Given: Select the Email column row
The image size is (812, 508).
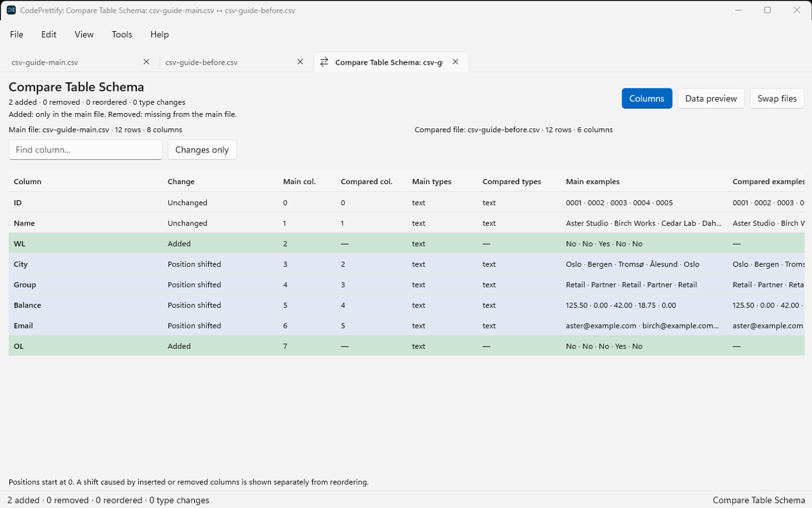Looking at the screenshot, I should click(407, 325).
